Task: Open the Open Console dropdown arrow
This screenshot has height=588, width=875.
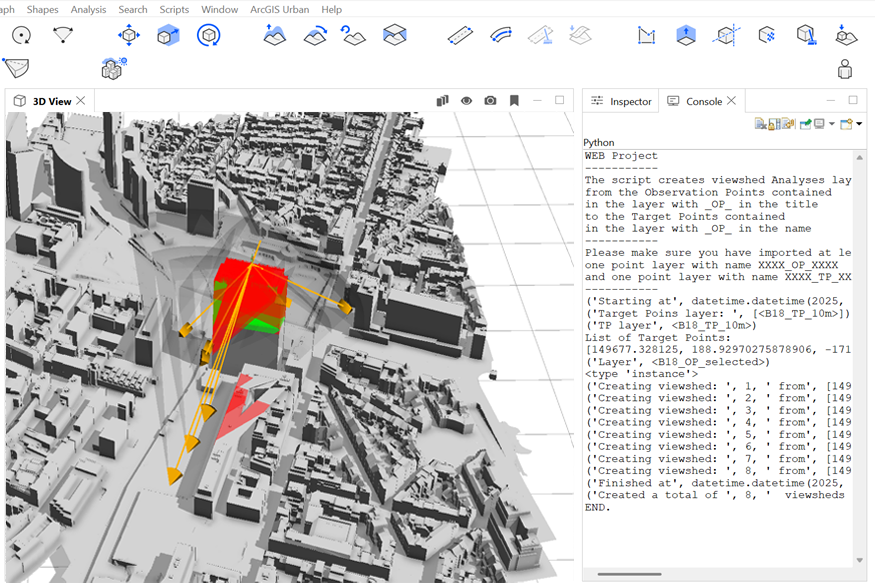Action: coord(861,124)
